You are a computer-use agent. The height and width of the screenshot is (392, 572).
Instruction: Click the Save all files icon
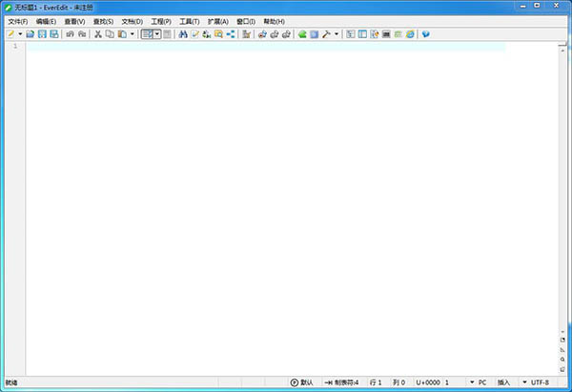tap(54, 34)
